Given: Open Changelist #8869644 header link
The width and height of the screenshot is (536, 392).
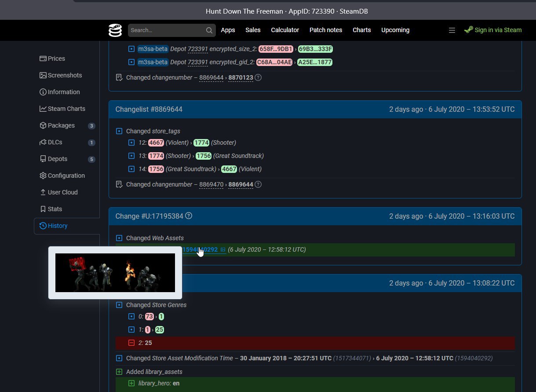Looking at the screenshot, I should pos(149,109).
